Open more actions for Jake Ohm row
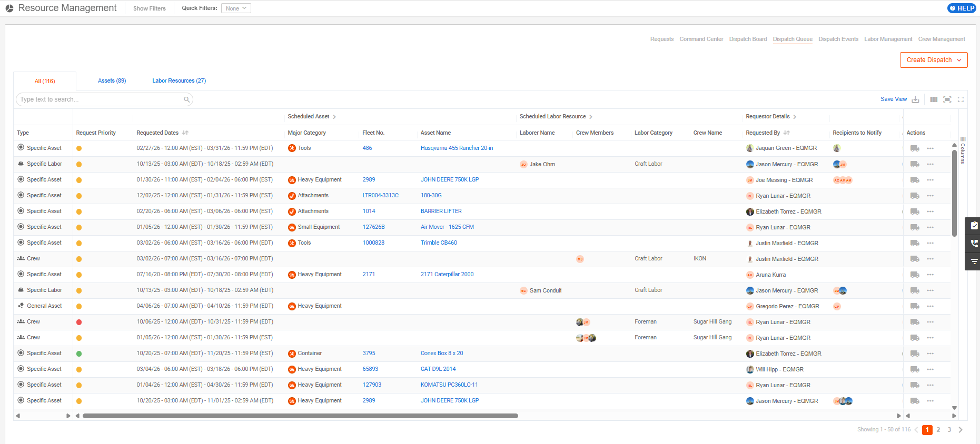This screenshot has width=980, height=444. (930, 164)
